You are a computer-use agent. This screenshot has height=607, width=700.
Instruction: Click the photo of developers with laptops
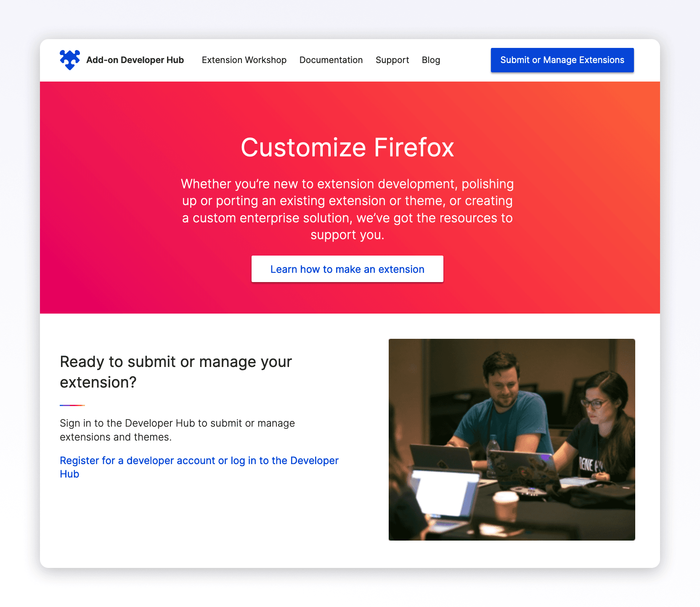[512, 440]
